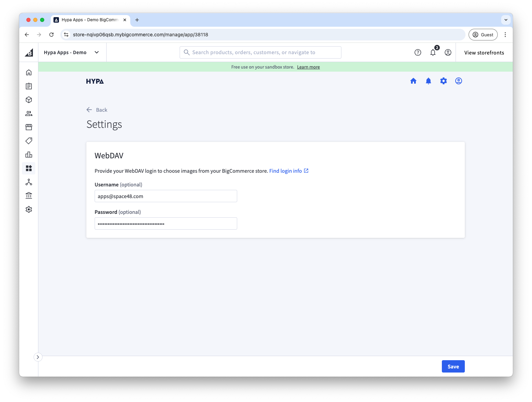
Task: Focus the WebDAV Username field
Action: coord(166,196)
